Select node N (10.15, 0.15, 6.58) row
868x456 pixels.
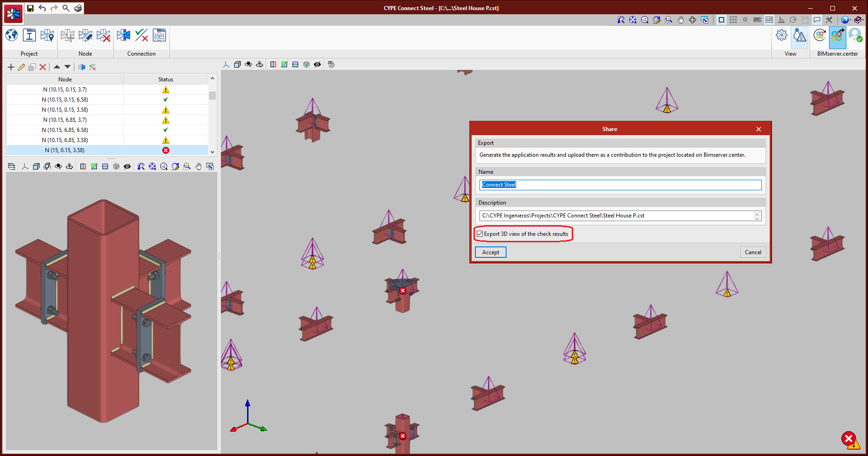click(x=107, y=100)
